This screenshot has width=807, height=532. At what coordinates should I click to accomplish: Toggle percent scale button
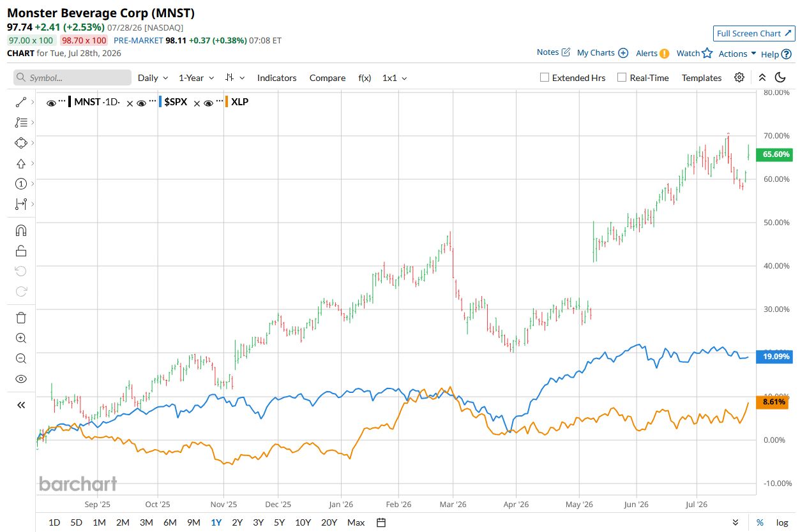click(x=760, y=522)
